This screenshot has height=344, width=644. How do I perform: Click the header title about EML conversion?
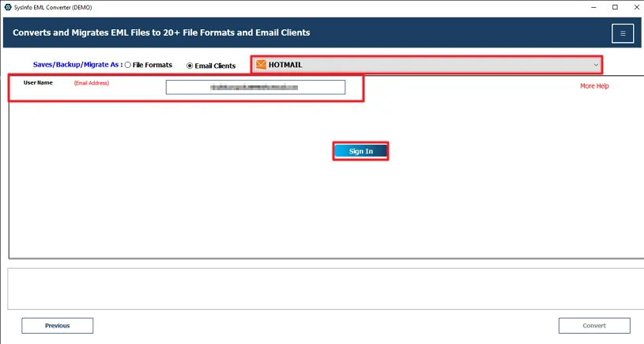(x=161, y=33)
